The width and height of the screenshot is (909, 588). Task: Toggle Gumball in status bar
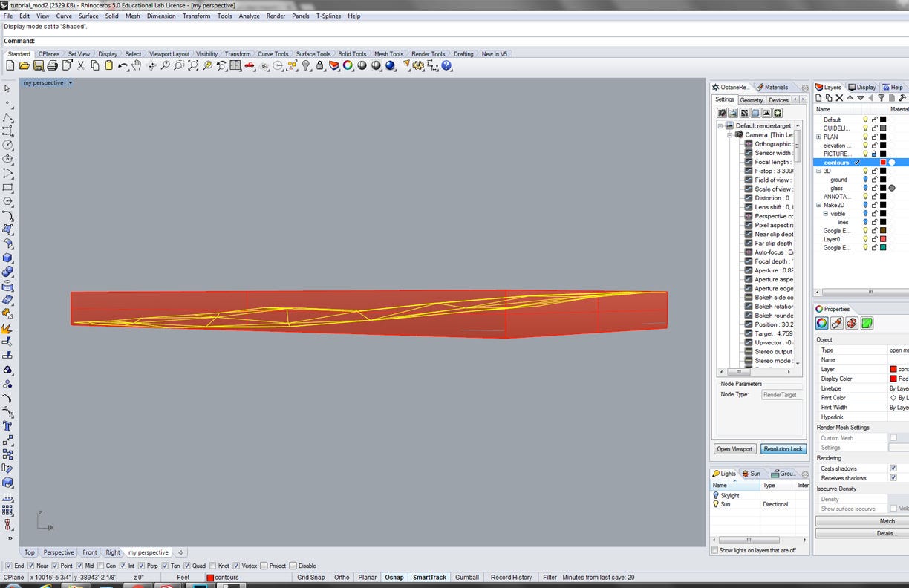click(466, 577)
